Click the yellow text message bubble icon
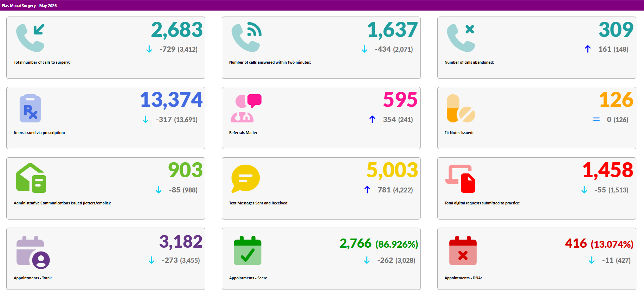Image resolution: width=644 pixels, height=292 pixels. point(245,178)
